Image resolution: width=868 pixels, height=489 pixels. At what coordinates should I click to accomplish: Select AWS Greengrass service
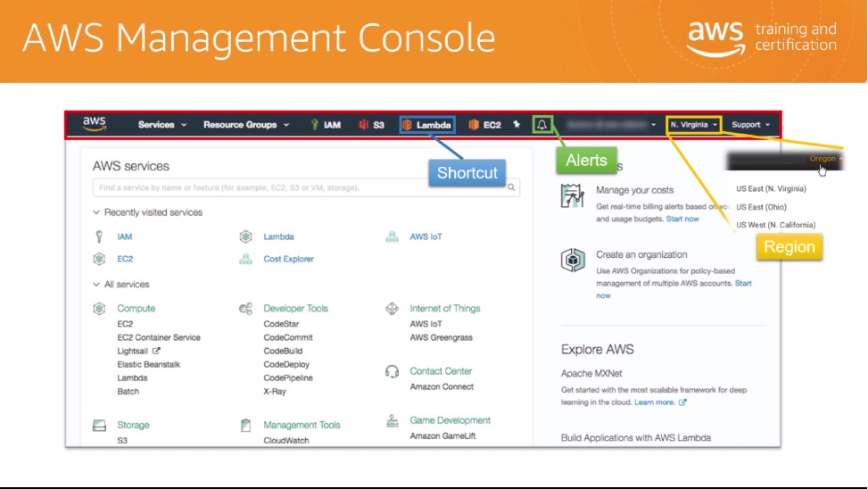click(x=442, y=337)
